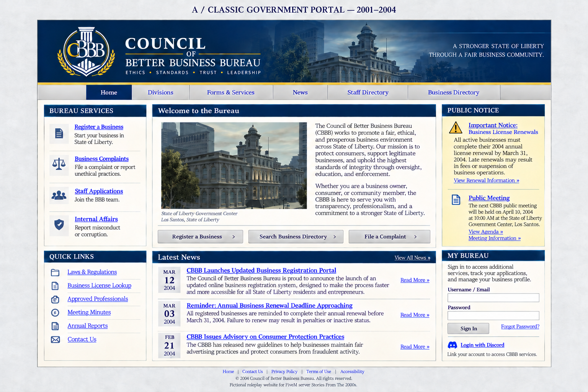This screenshot has height=392, width=588.
Task: Open the Terms of Use footer link
Action: tap(318, 372)
